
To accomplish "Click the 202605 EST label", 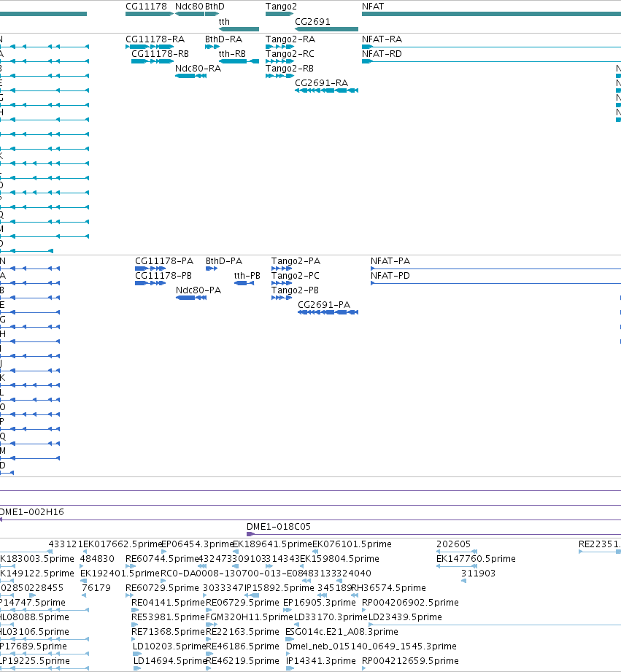I will [453, 544].
